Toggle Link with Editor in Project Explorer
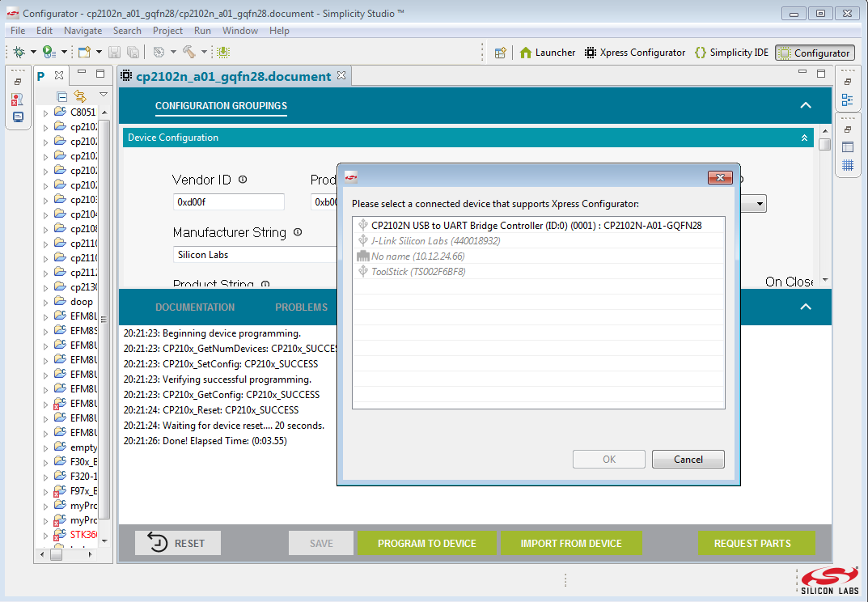Screen dimensions: 868x602 tap(78, 95)
